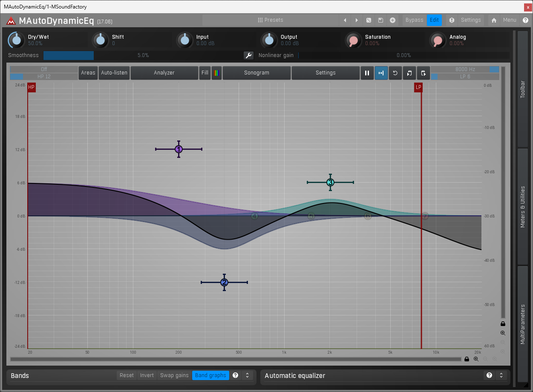Click the rainbow color spectrum icon
The height and width of the screenshot is (392, 533).
coord(216,73)
